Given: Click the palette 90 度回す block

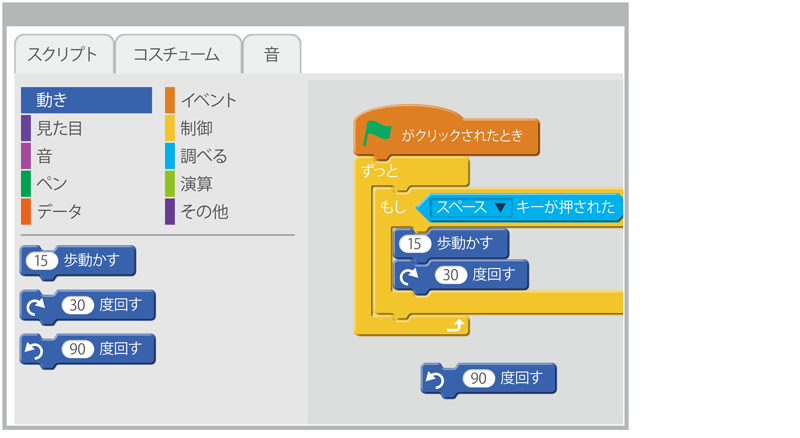Looking at the screenshot, I should pos(87,350).
